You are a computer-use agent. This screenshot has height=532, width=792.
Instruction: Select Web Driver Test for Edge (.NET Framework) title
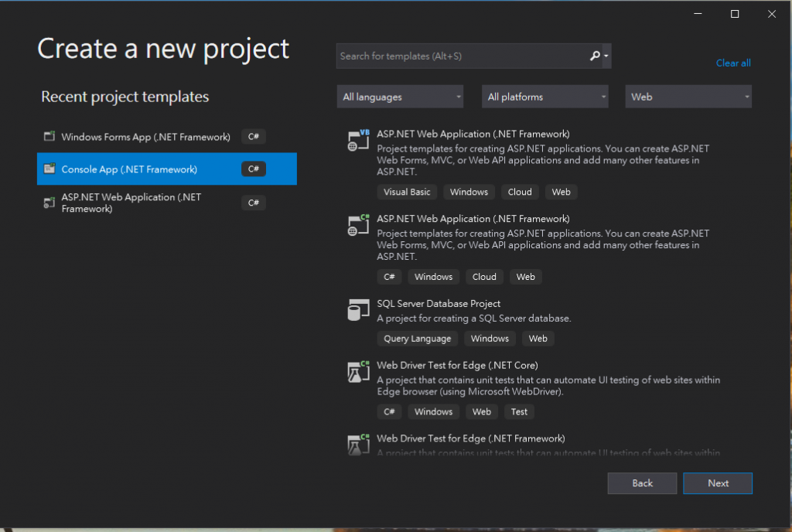(x=471, y=438)
